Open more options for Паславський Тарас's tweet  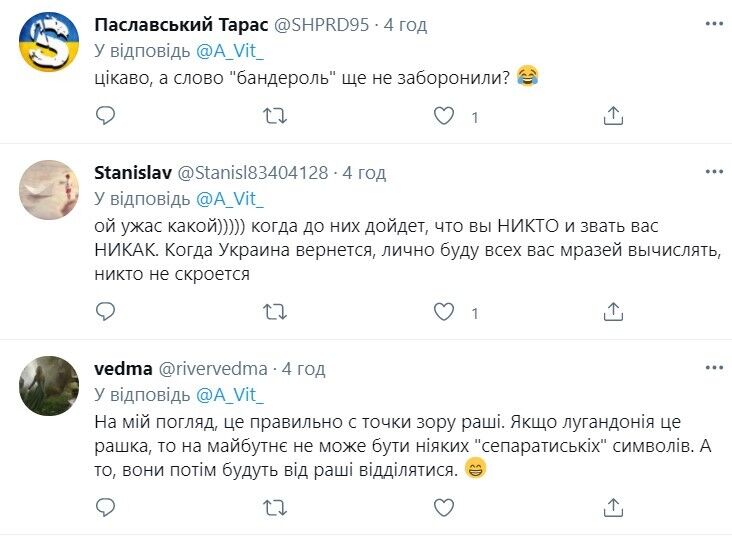point(713,25)
